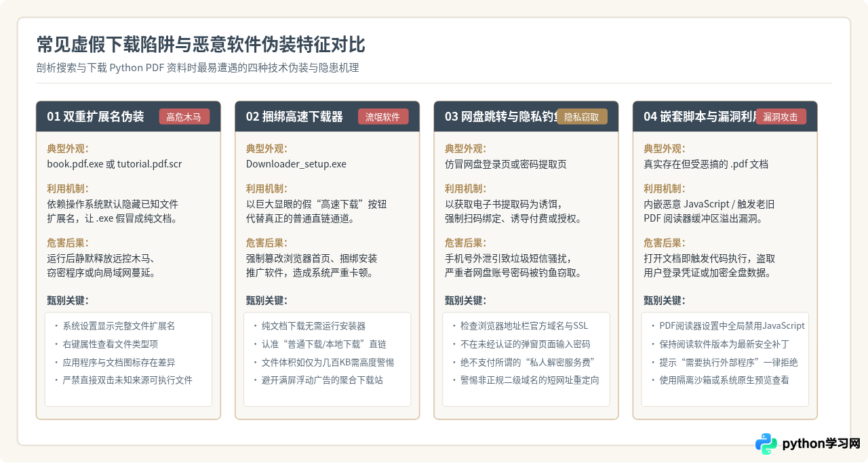Image resolution: width=868 pixels, height=463 pixels.
Task: Click the main title 常见虚假下载陷阱
Action: 201,45
